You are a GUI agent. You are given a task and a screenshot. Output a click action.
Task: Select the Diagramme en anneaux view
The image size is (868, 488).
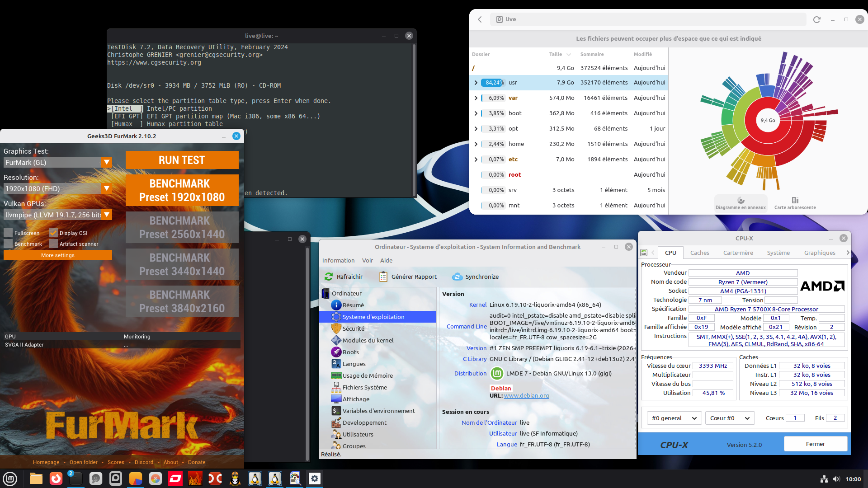tap(741, 203)
